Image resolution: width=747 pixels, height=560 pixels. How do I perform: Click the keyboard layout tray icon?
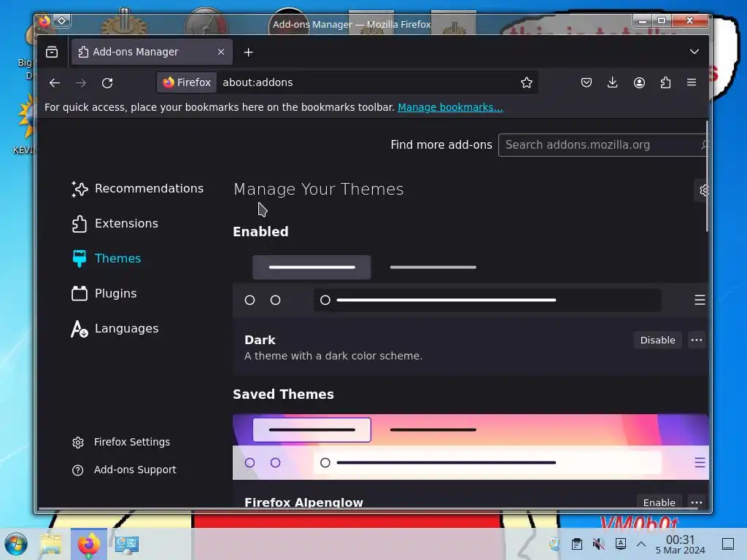tap(620, 544)
